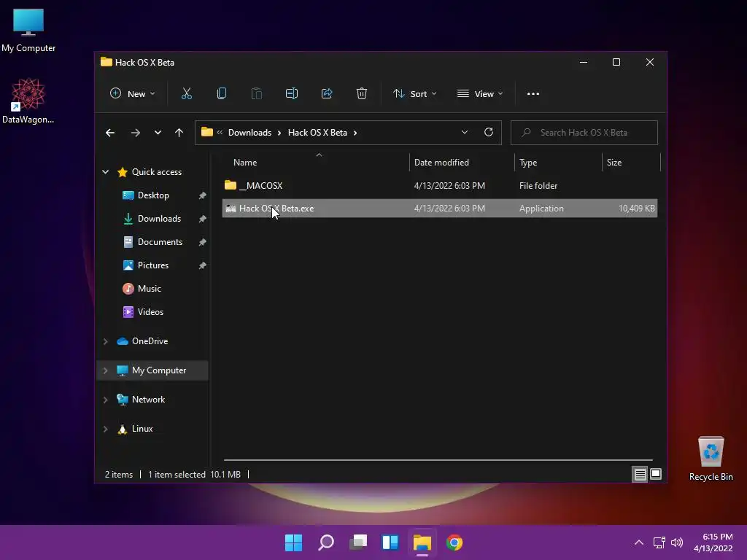The image size is (747, 560).
Task: Select Desktop in Quick access
Action: [152, 195]
